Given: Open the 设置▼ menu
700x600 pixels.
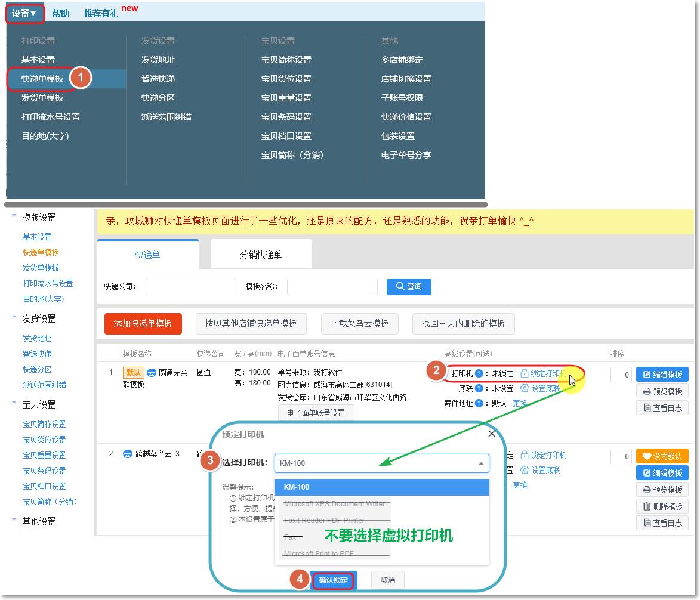Looking at the screenshot, I should [24, 13].
